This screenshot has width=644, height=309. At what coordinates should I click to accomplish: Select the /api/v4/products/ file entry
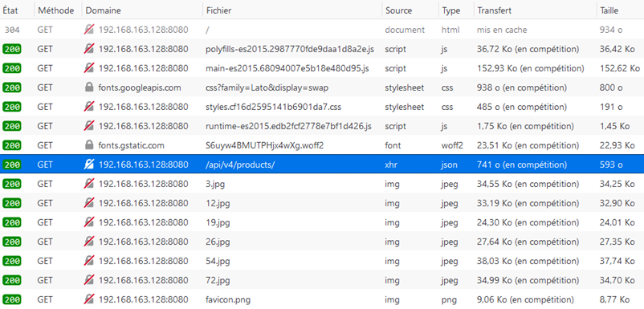240,165
